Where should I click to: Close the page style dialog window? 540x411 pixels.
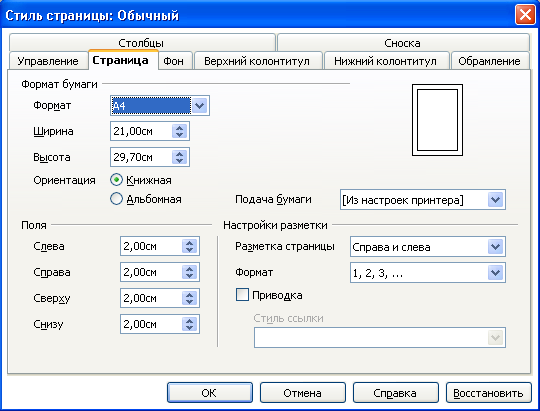(x=525, y=15)
